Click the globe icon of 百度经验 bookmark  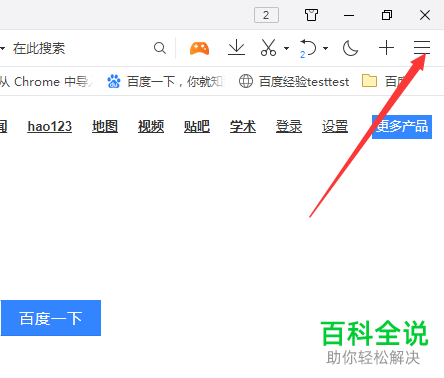(246, 81)
